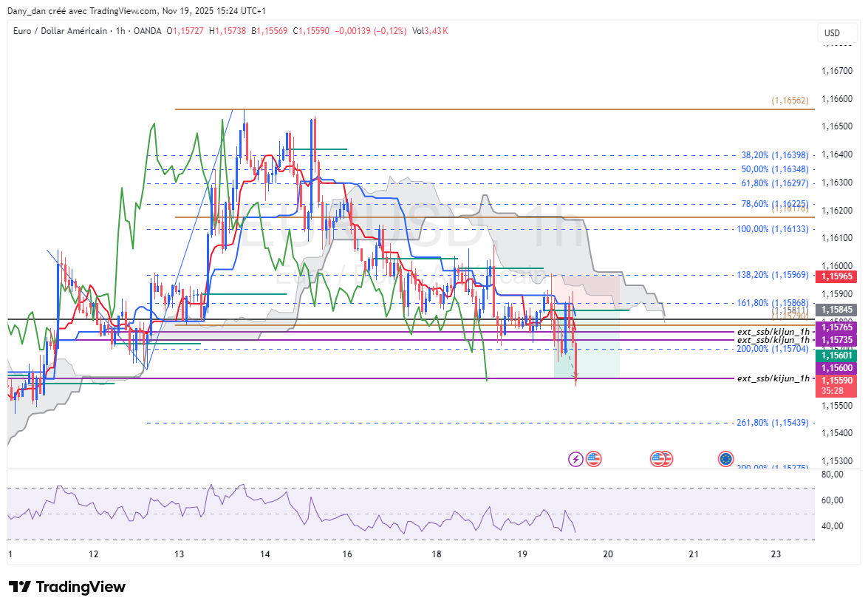Click the high value H1,15738

(227, 31)
